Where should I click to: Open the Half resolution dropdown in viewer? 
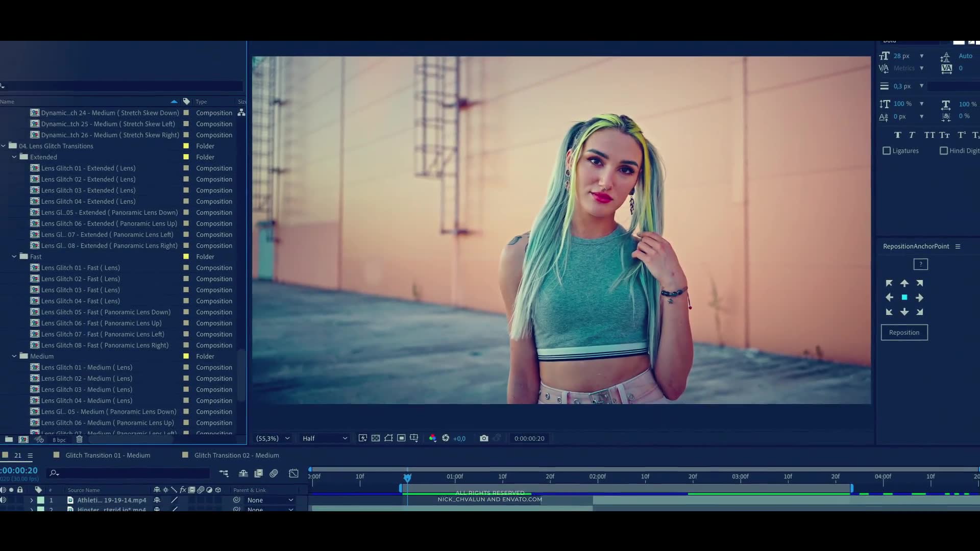(x=324, y=438)
